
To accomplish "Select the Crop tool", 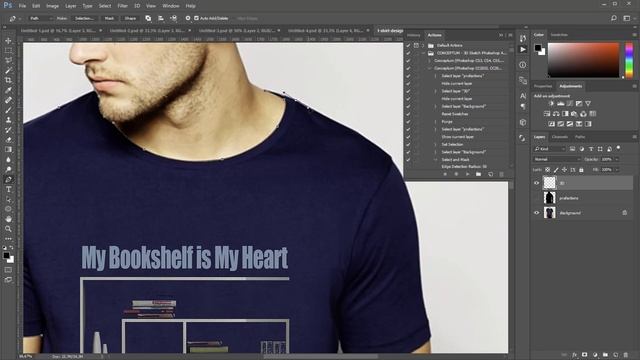I will (8, 80).
